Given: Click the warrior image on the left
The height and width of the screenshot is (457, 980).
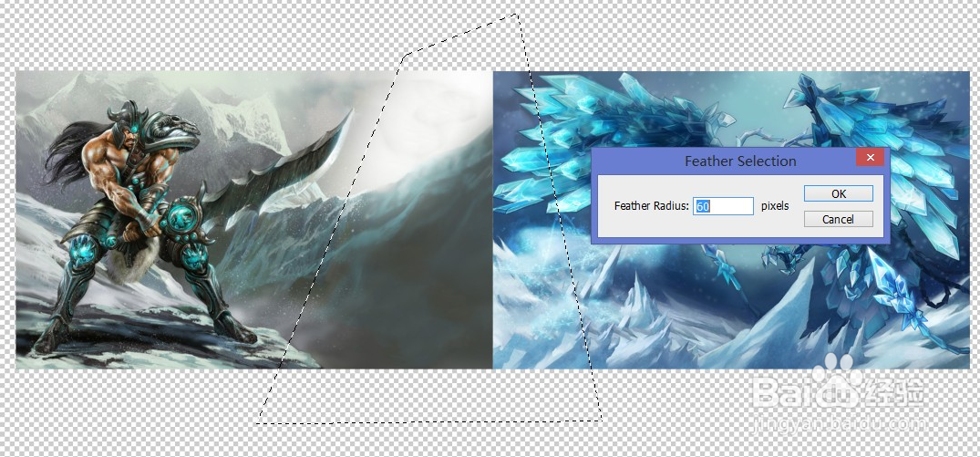Looking at the screenshot, I should (253, 220).
